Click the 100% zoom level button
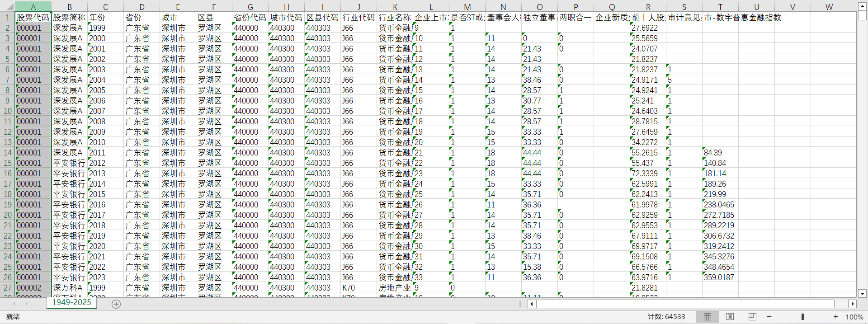The width and height of the screenshot is (868, 324). coord(854,317)
